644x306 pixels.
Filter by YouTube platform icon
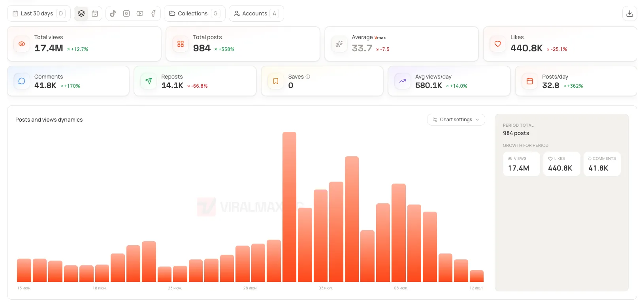tap(140, 13)
